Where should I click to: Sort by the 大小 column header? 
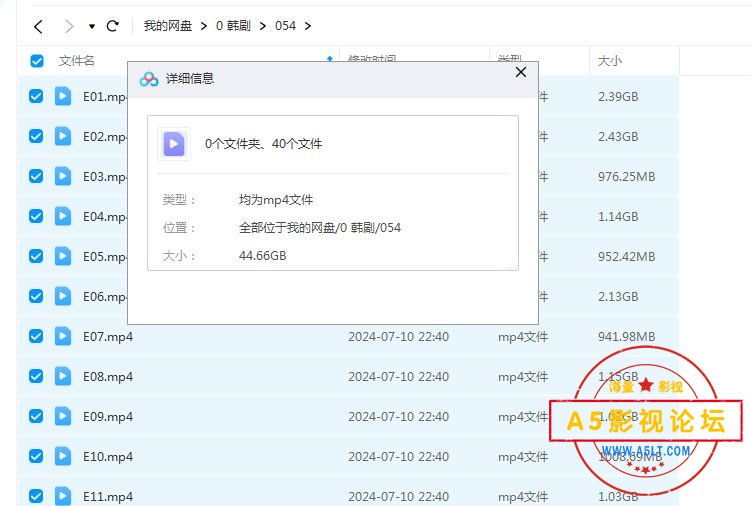tap(610, 61)
